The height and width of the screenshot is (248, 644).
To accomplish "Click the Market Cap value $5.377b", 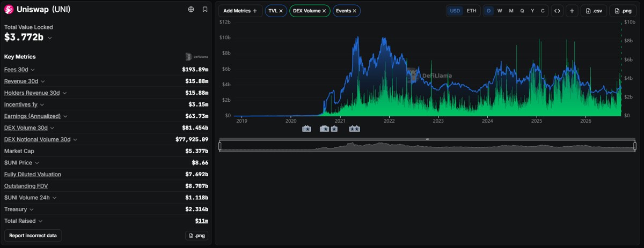I will point(196,151).
